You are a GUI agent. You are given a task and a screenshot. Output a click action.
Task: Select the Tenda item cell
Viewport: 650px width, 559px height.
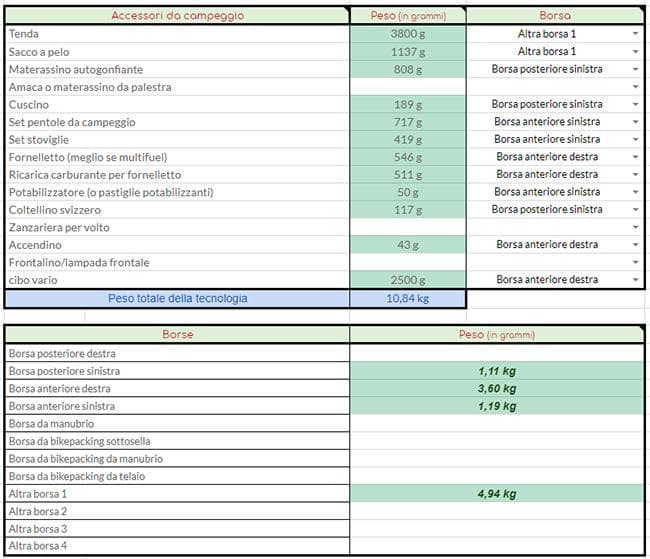[x=177, y=34]
